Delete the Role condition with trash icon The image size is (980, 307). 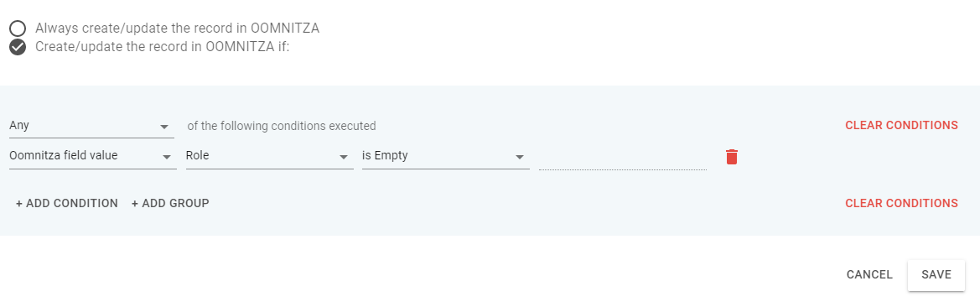point(732,156)
